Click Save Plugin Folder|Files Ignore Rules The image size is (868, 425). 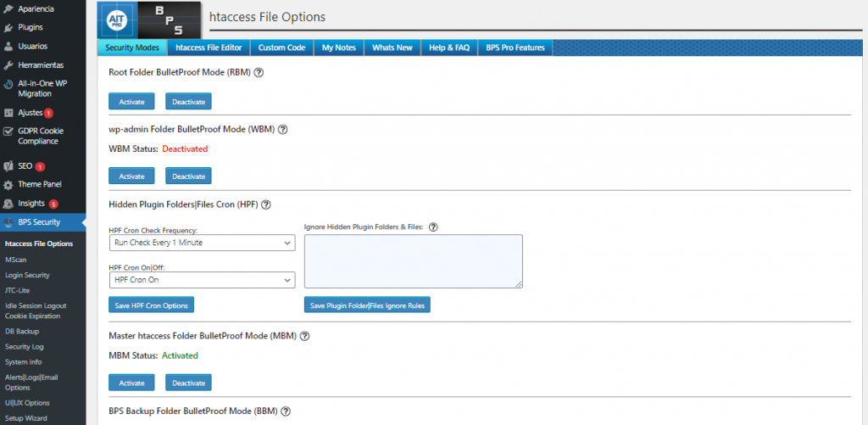click(367, 305)
